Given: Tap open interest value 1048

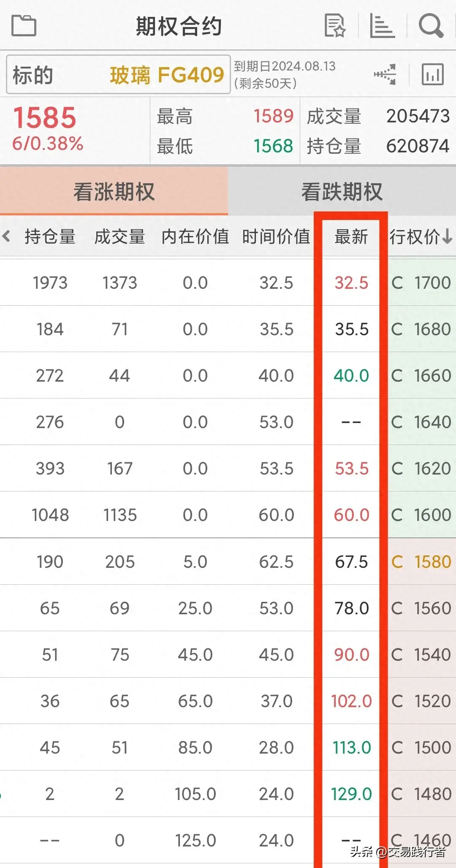Looking at the screenshot, I should pos(50,515).
